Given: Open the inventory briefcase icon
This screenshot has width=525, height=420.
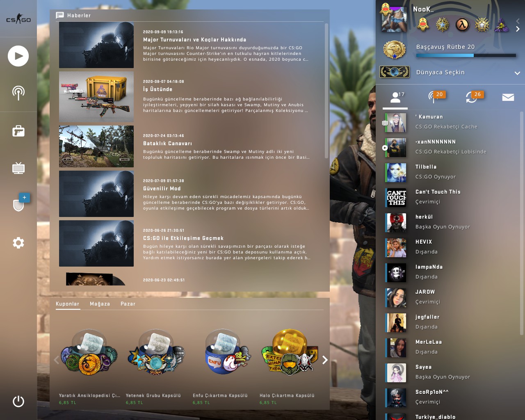Looking at the screenshot, I should (18, 131).
